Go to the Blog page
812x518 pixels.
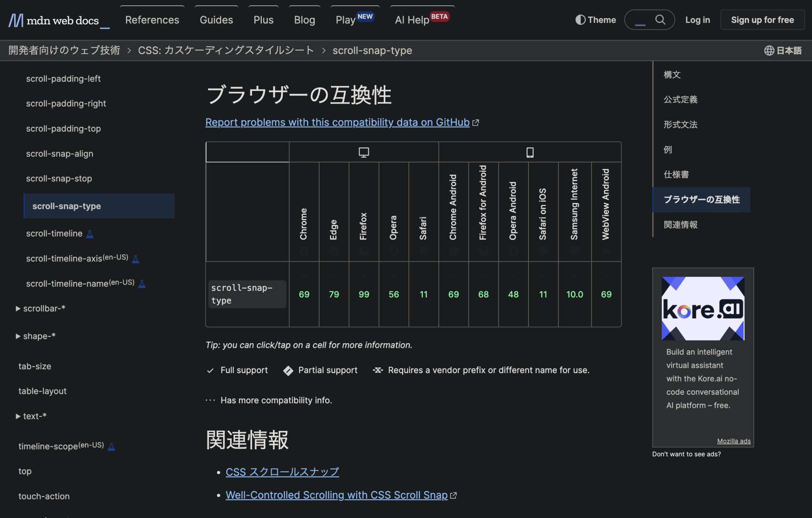point(304,20)
